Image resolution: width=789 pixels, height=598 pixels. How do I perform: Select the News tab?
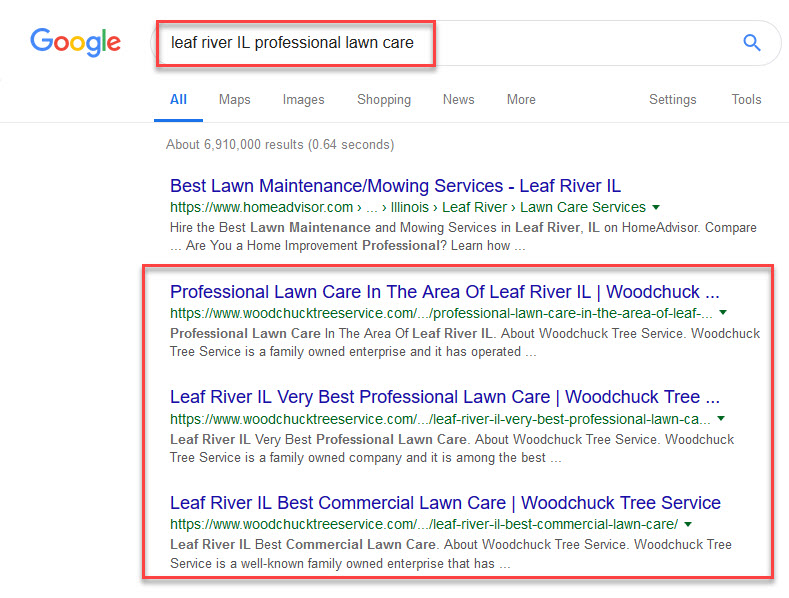tap(458, 100)
